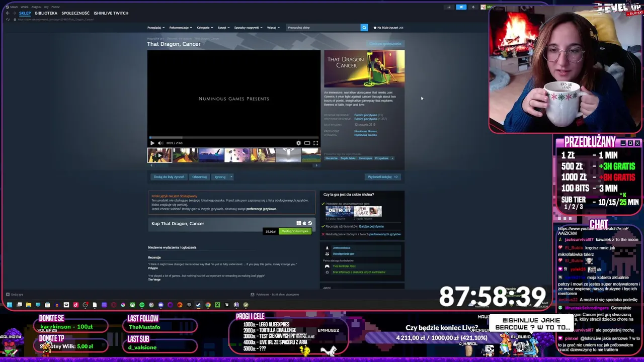The width and height of the screenshot is (644, 362).
Task: Switch to SPOŁECZNOŚĆ tab
Action: tap(75, 13)
